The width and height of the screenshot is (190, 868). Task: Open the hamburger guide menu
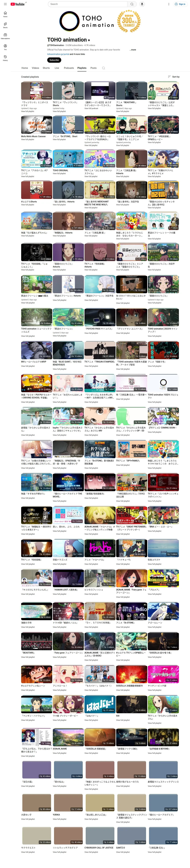(x=5, y=4)
